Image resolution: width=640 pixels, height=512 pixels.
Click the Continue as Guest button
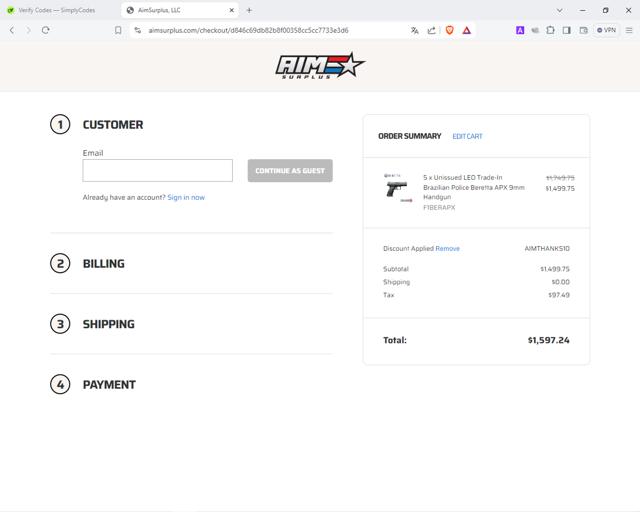point(290,171)
